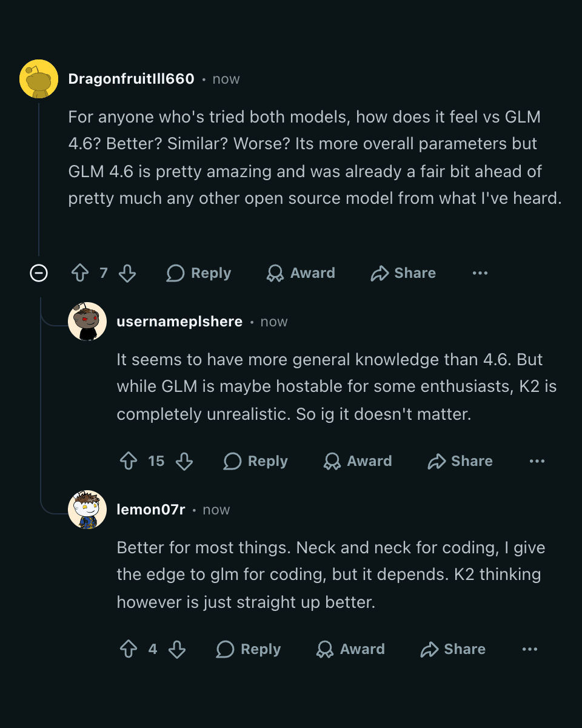The height and width of the screenshot is (728, 582).
Task: Open lemon07r's profile via username link
Action: click(x=150, y=510)
